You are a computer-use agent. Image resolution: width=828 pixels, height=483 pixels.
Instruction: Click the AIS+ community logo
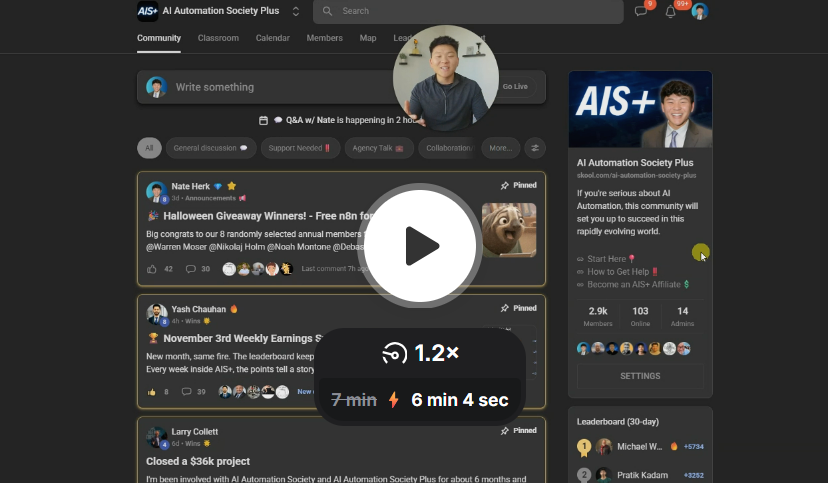(147, 11)
